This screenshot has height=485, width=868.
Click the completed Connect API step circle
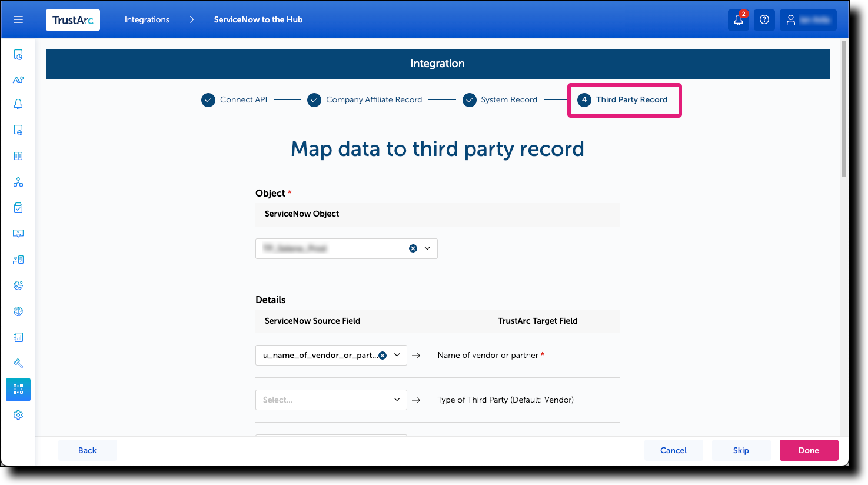pyautogui.click(x=208, y=99)
